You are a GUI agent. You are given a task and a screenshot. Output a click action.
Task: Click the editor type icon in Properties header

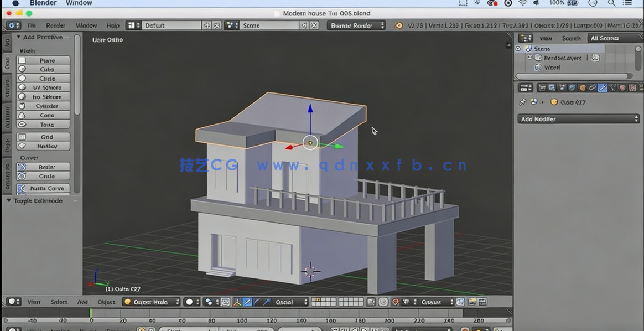tap(524, 87)
